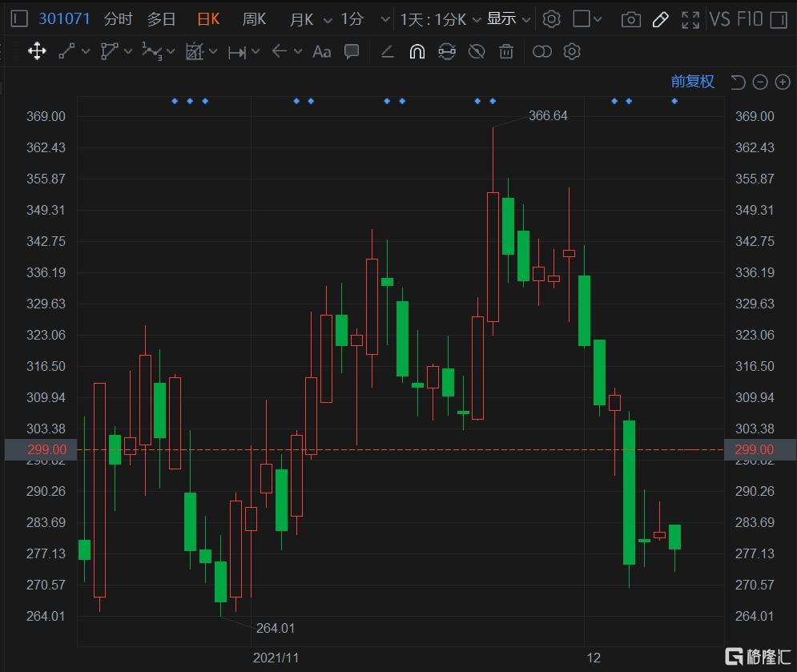
Task: Click the leftmost blue diamond event marker
Action: [175, 101]
